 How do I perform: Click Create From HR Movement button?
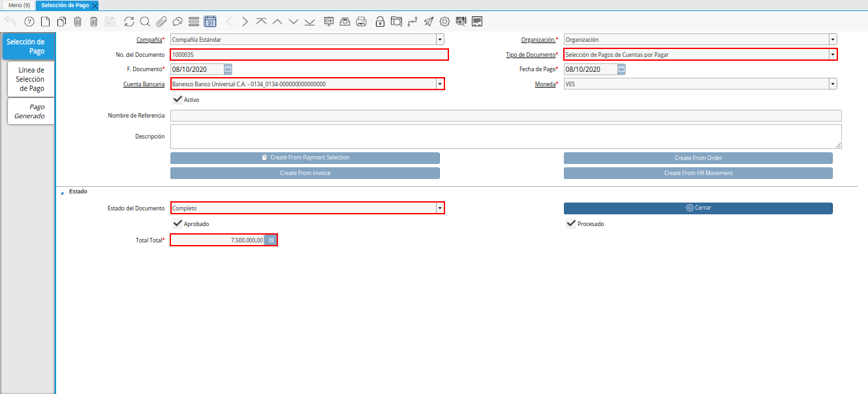[698, 173]
